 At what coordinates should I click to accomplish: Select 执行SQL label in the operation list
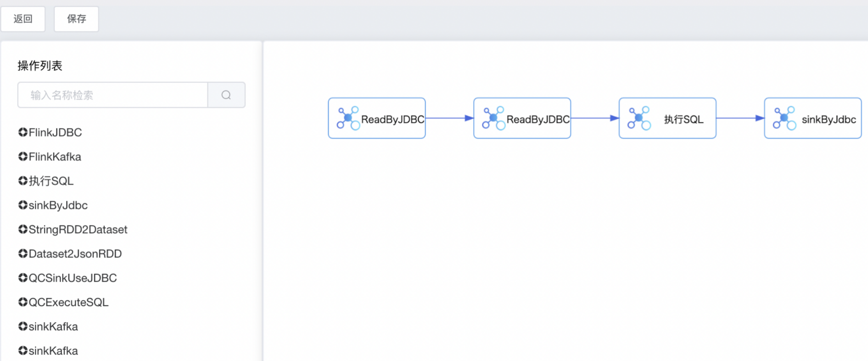coord(51,181)
